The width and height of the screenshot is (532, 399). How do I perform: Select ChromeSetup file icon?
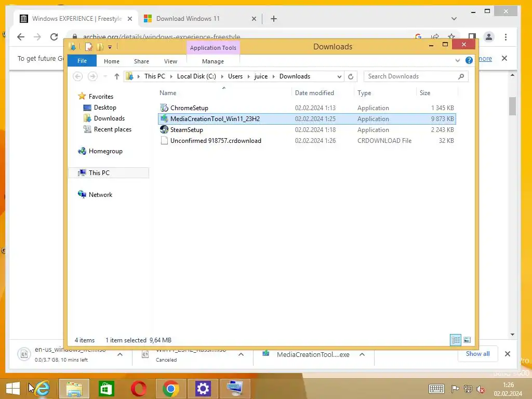click(164, 108)
